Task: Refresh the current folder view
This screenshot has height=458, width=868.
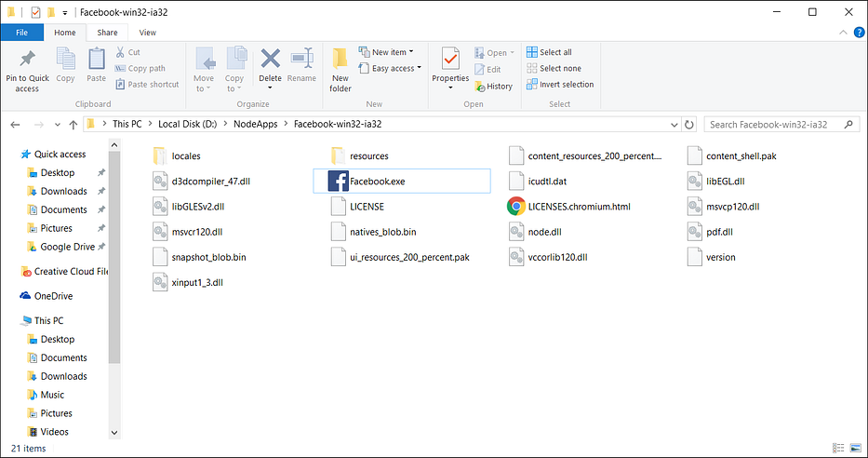Action: click(x=689, y=125)
